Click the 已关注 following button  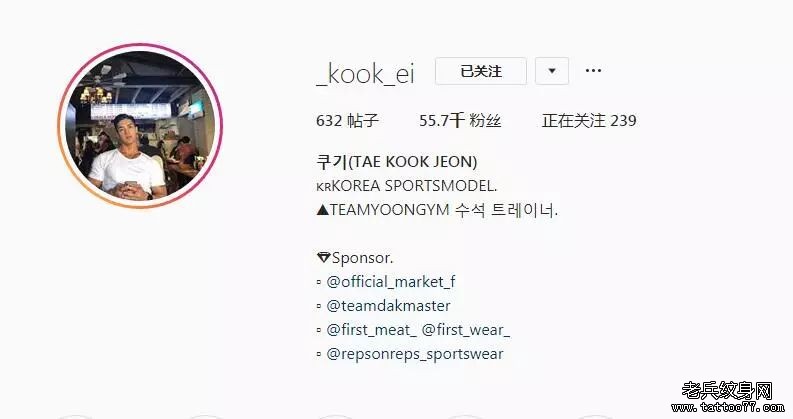[481, 71]
